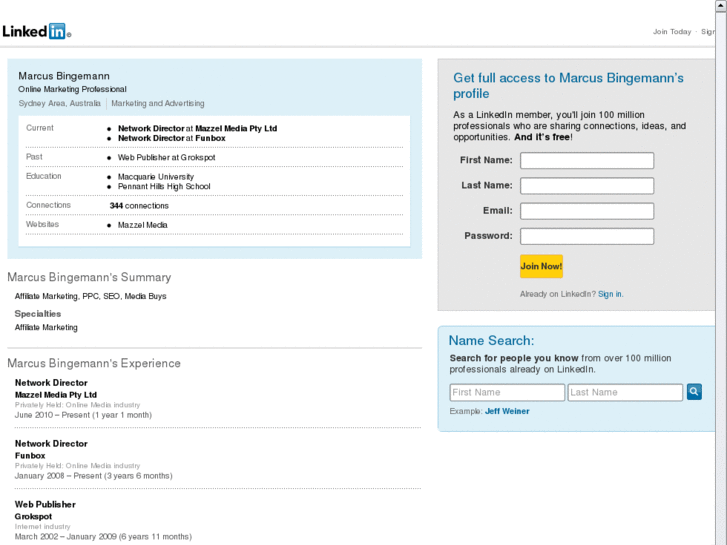Screen dimensions: 727x545
Task: Click Marcus Bingemann's Summary heading
Action: 89,277
